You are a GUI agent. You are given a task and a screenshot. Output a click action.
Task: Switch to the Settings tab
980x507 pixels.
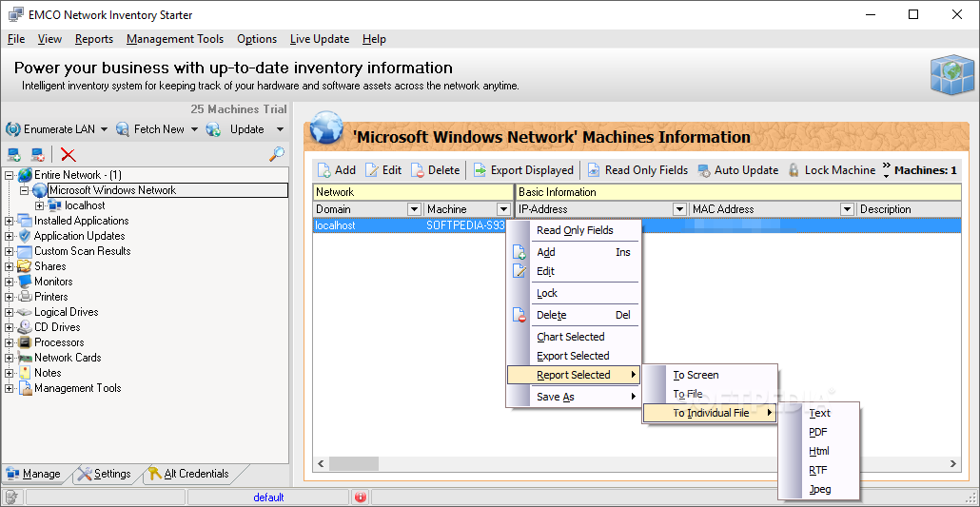(x=105, y=474)
